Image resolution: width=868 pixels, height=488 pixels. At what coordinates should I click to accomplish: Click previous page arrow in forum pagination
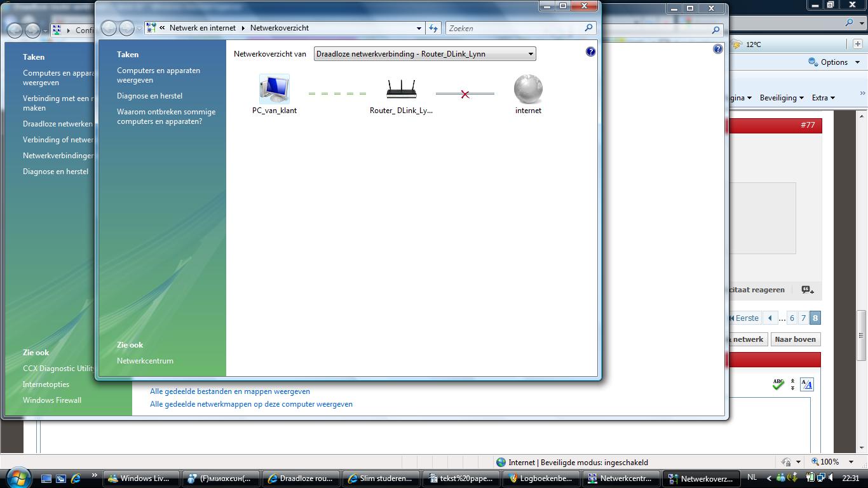[x=770, y=318]
